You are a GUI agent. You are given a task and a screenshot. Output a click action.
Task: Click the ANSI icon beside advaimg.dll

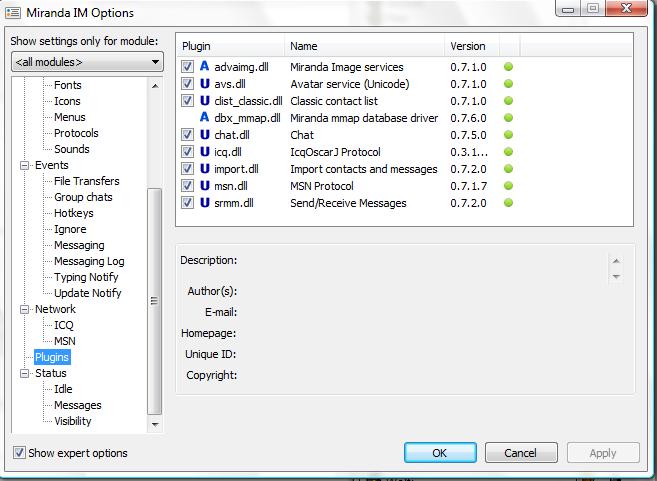(x=204, y=67)
